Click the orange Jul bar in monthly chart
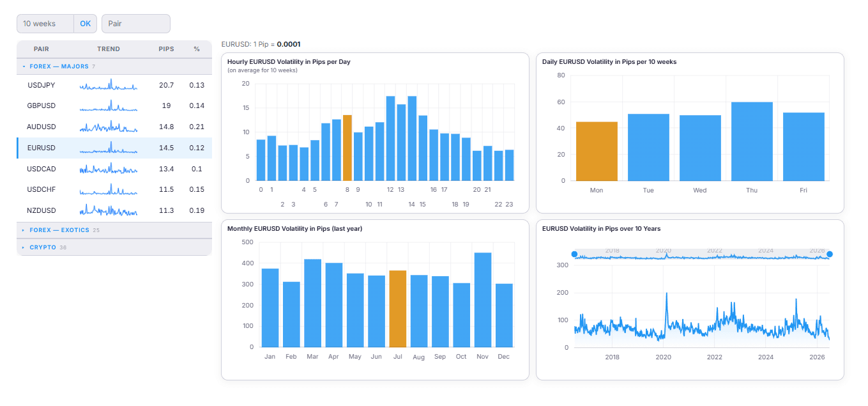 pos(397,309)
